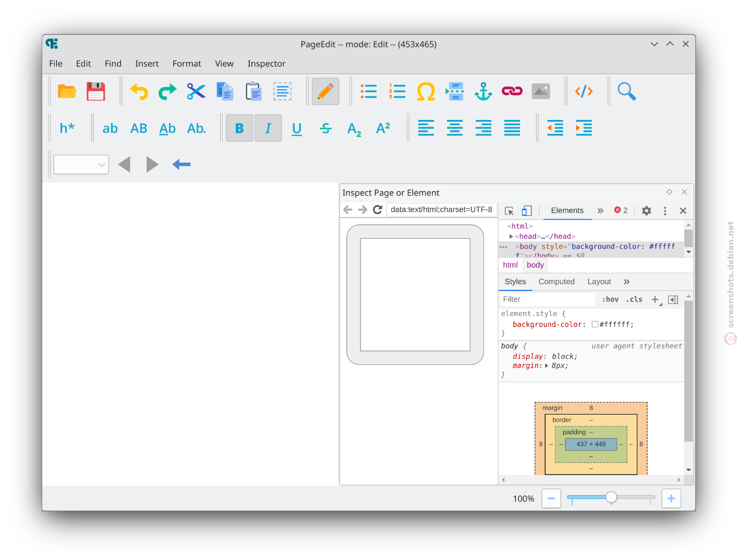Click the gray left triangle icon

coord(124,165)
